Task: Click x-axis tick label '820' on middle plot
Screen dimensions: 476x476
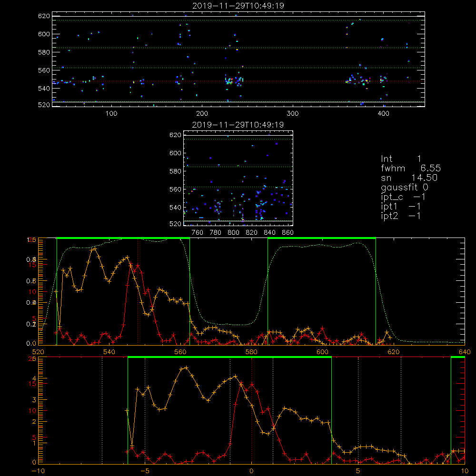Action: click(x=252, y=233)
